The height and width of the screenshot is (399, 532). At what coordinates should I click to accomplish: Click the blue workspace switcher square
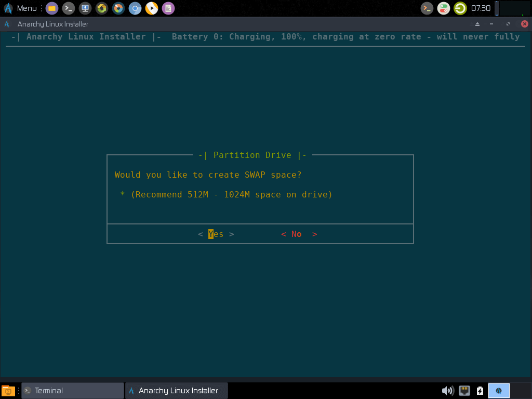(499, 391)
